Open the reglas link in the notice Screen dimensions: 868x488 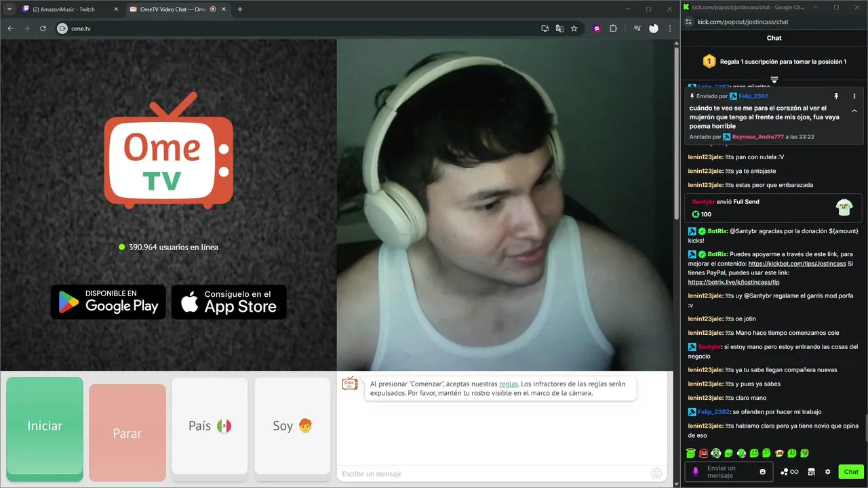click(509, 384)
